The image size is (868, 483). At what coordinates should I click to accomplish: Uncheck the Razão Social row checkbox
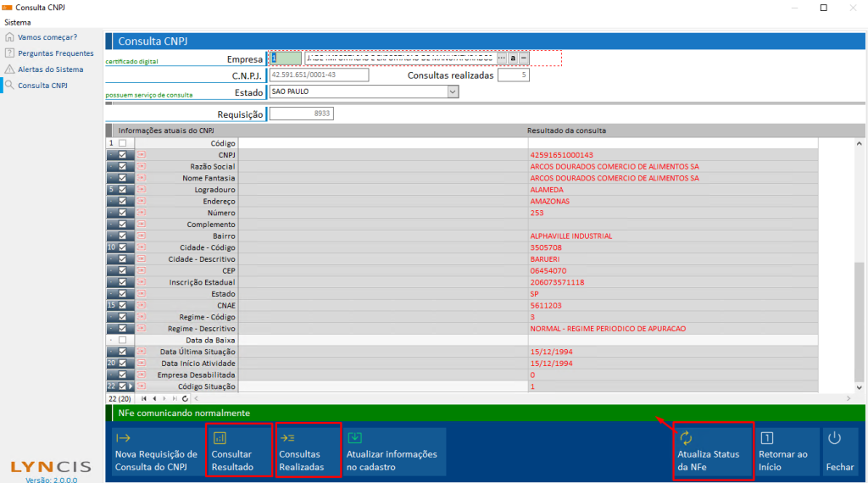tap(122, 167)
